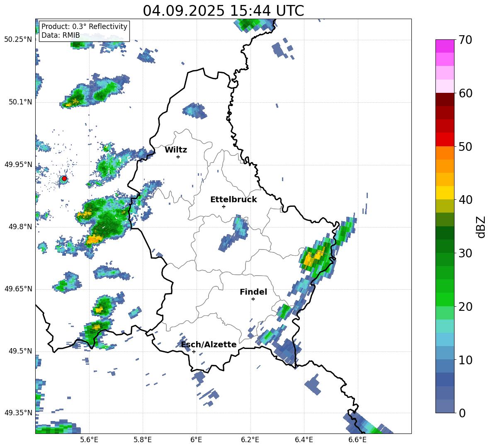This screenshot has width=491, height=448.
Task: Click the 0 colorbar tick label
Action: pos(462,413)
